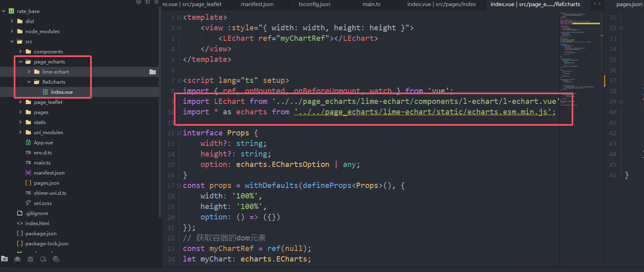Click the locate current file crosshair icon
644x272 pixels.
[x=139, y=2]
